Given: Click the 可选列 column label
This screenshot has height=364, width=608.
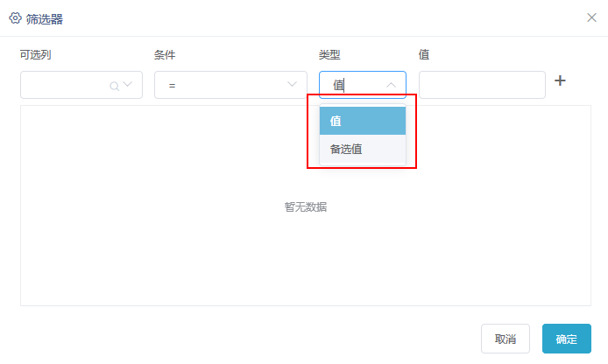Looking at the screenshot, I should point(36,54).
